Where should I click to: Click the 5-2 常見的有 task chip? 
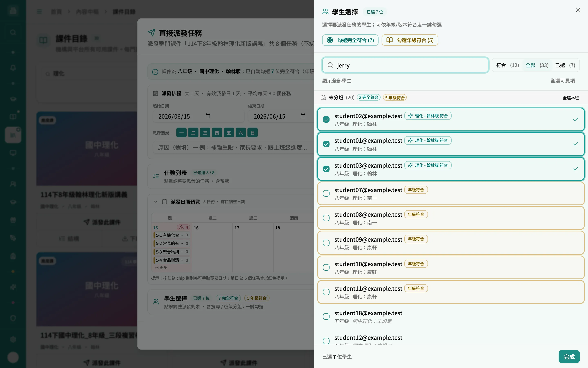point(171,243)
